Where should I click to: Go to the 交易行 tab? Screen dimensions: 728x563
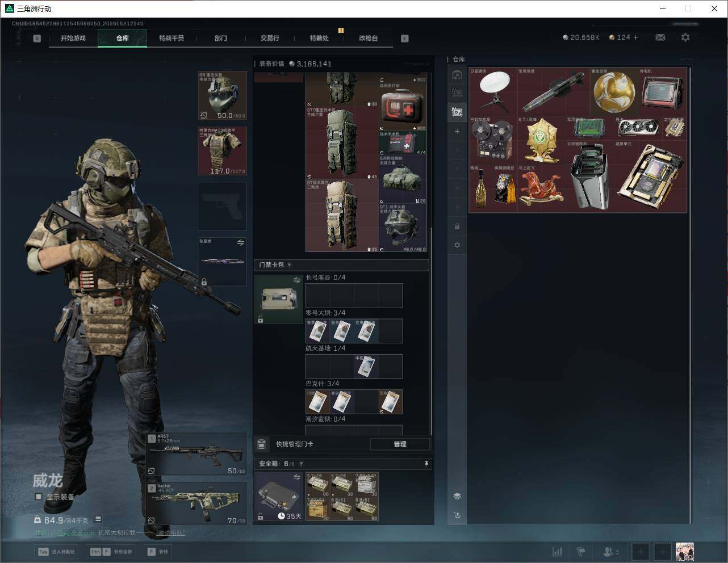(x=270, y=38)
